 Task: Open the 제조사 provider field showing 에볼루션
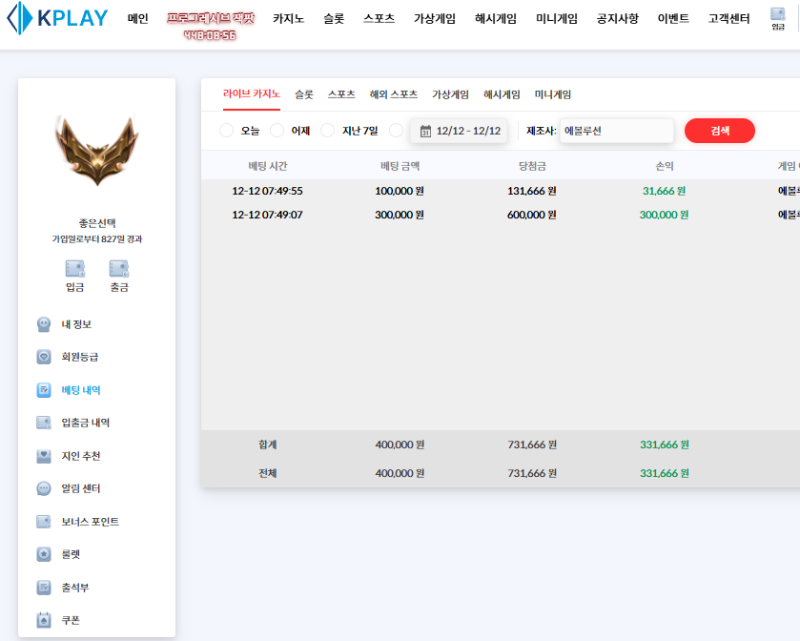[x=616, y=131]
